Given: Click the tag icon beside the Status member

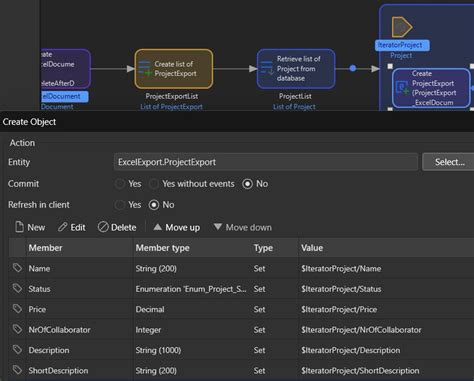Looking at the screenshot, I should coord(17,288).
